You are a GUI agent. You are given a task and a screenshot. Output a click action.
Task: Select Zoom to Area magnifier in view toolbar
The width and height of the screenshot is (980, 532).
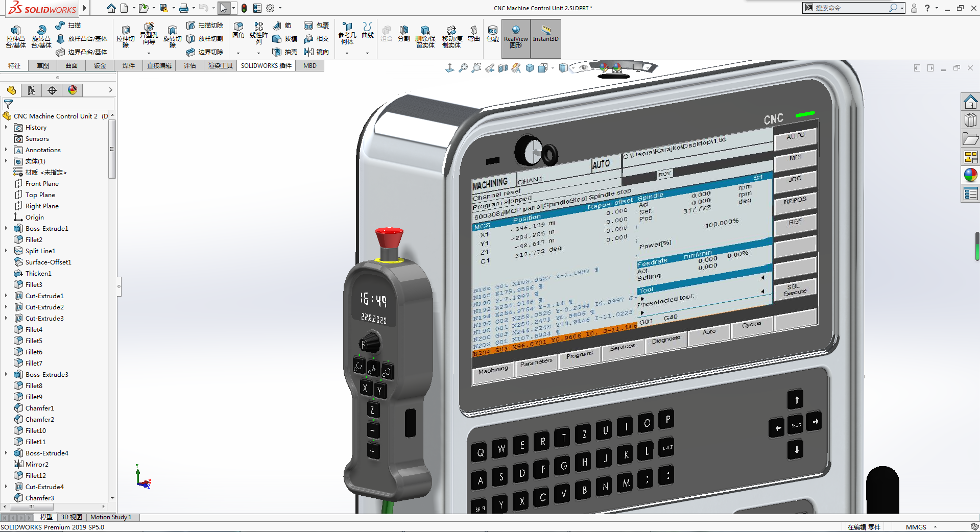(476, 68)
